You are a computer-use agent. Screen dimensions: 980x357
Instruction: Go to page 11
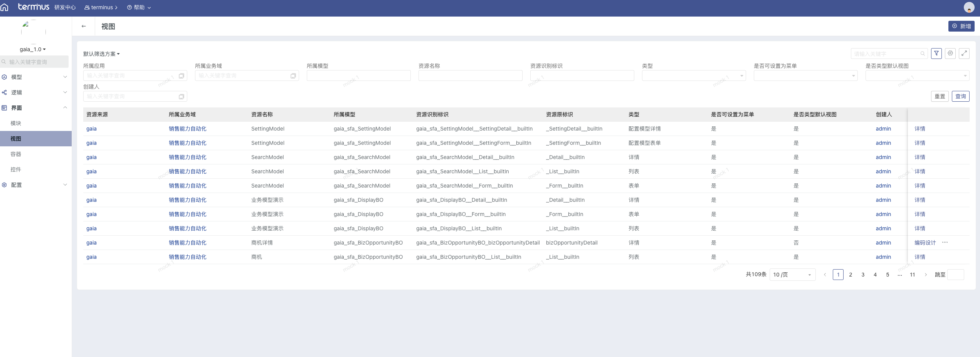coord(913,275)
